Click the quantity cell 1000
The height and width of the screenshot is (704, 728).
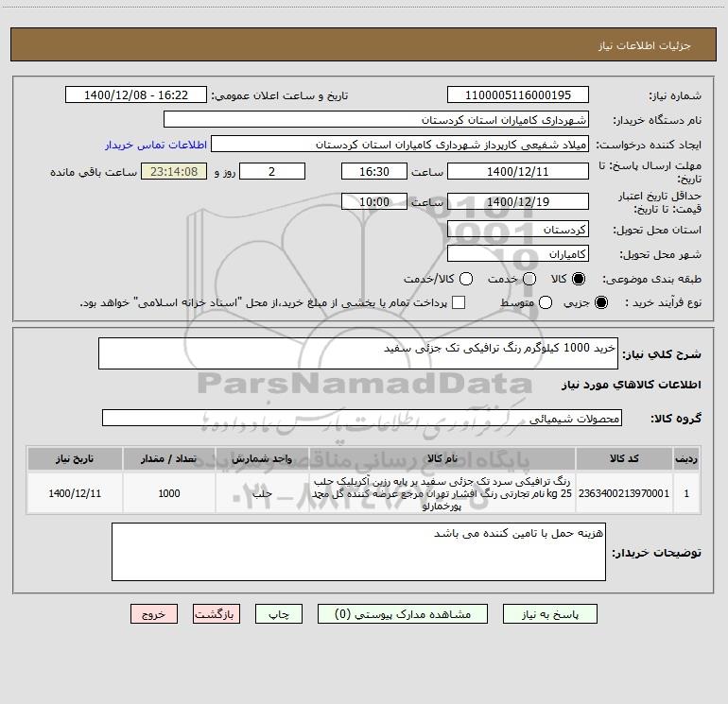(169, 493)
